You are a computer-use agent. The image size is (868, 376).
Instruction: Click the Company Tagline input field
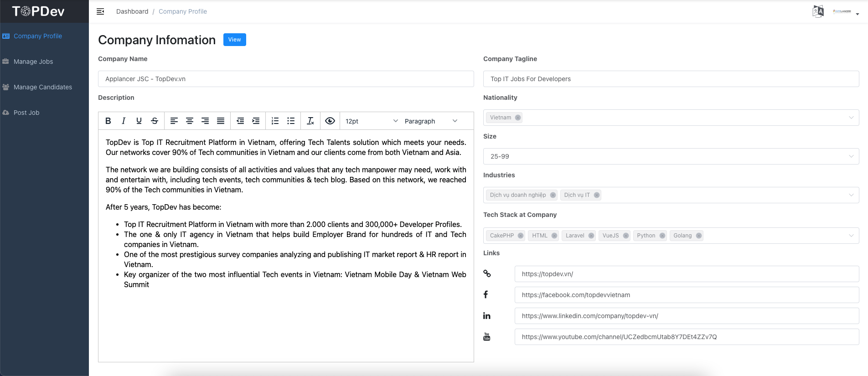click(671, 79)
